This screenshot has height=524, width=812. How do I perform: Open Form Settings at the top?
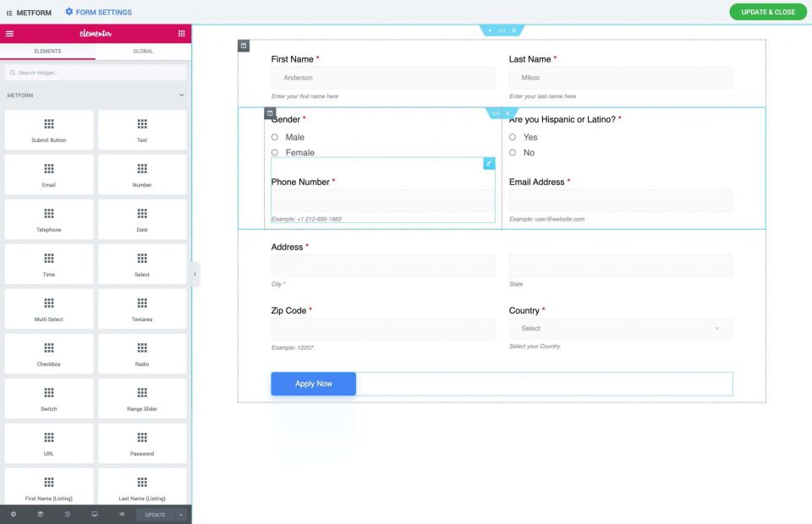(98, 12)
